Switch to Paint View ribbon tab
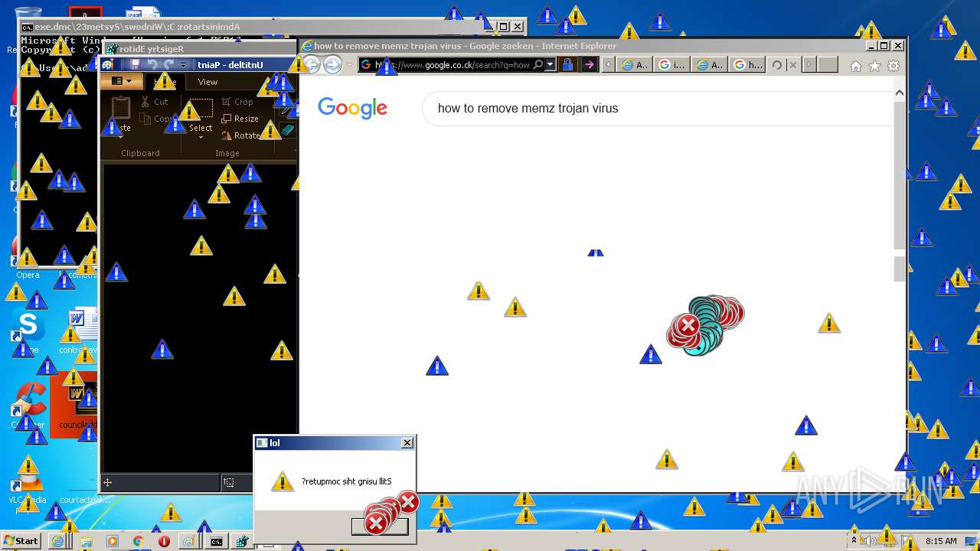The image size is (980, 551). (x=207, y=82)
